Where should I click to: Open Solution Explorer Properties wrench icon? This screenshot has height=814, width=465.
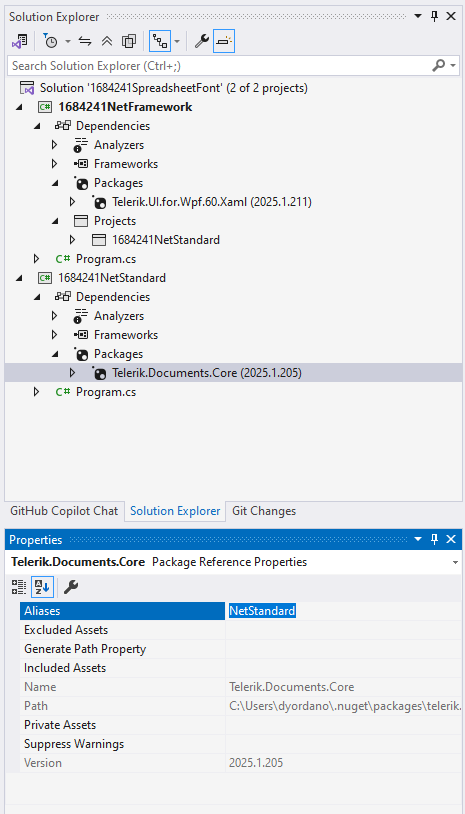[201, 42]
